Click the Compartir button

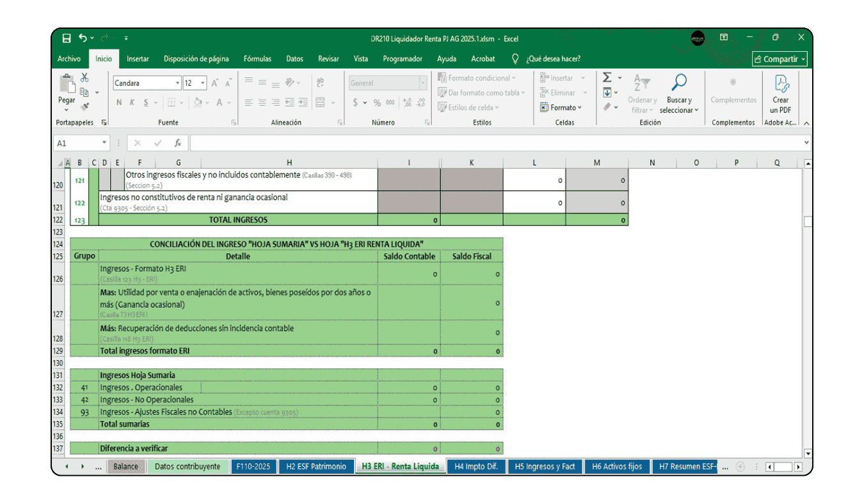pos(780,59)
